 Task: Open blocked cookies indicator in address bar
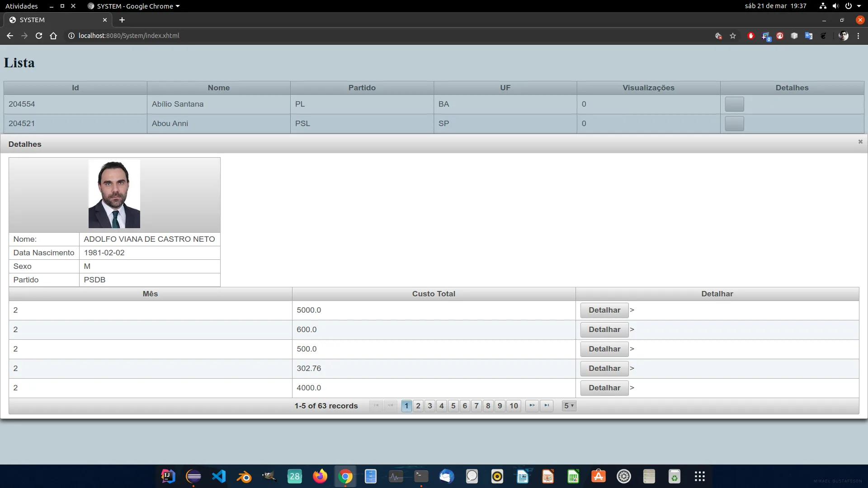718,36
